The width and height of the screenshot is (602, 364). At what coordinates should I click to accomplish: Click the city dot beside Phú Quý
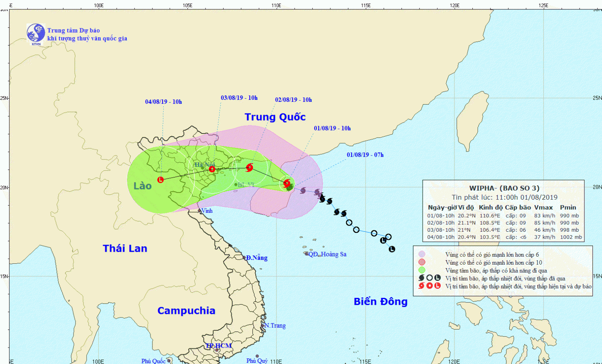[x=257, y=356]
